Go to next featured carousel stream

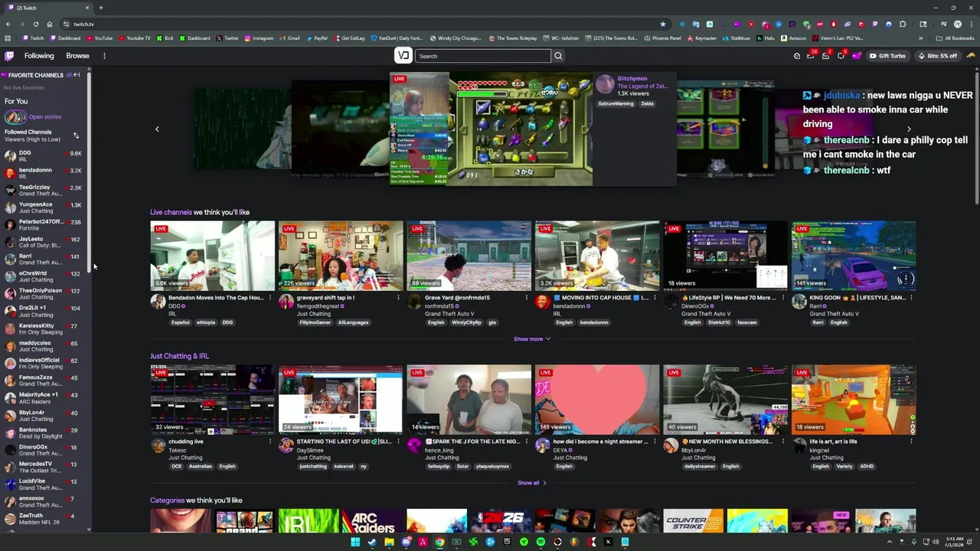909,129
